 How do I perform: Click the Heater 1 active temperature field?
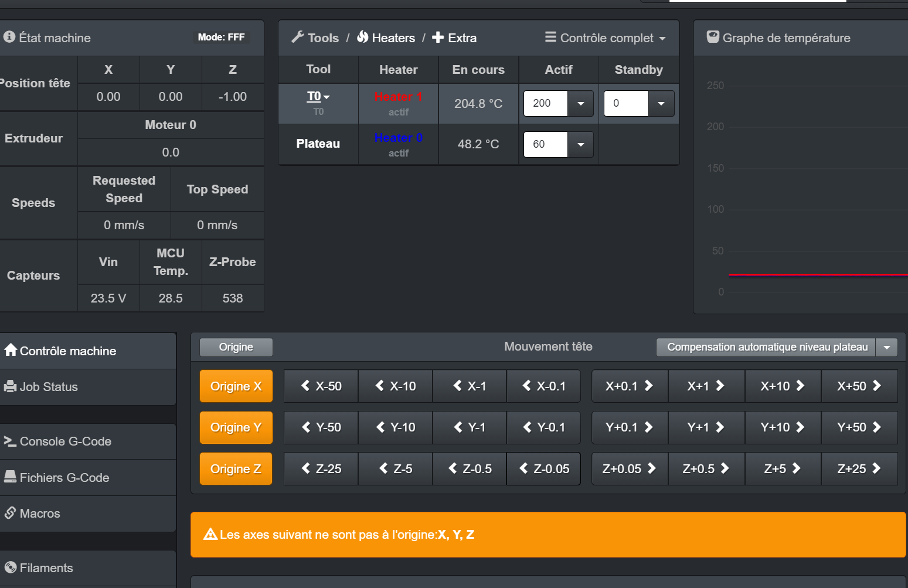click(546, 103)
